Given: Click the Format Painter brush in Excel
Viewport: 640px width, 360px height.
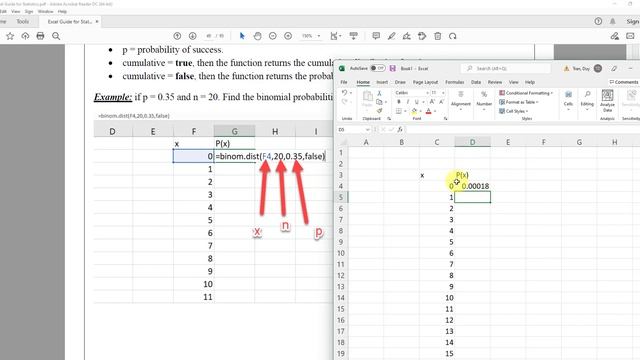Looking at the screenshot, I should coord(379,111).
